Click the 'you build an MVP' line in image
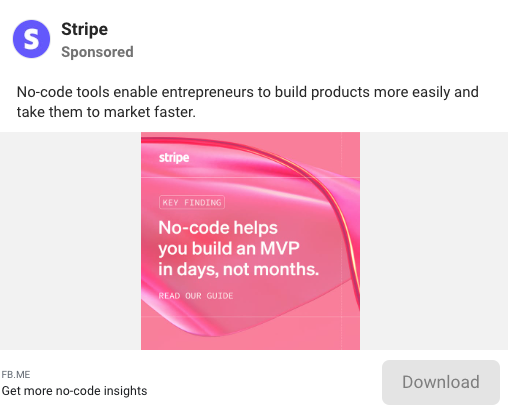The height and width of the screenshot is (411, 508). 229,249
